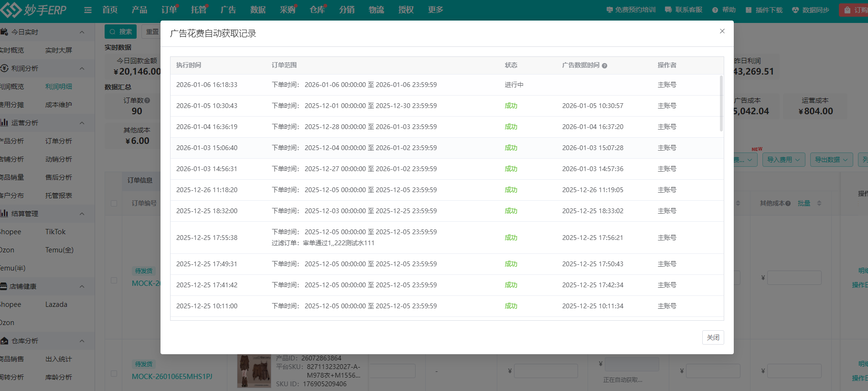The image size is (868, 391).
Task: Open the 广告 top menu
Action: [x=228, y=10]
